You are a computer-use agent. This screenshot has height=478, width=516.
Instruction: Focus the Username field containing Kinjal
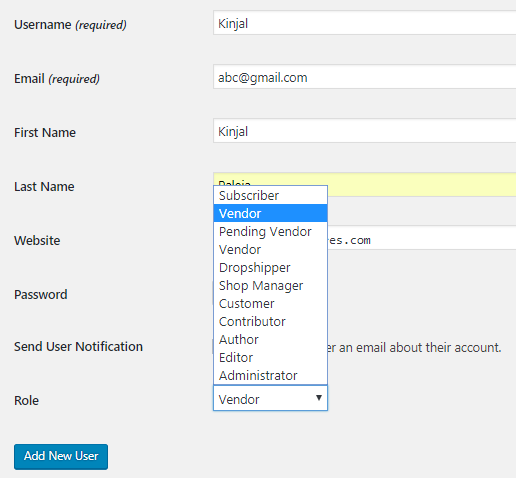click(x=365, y=23)
